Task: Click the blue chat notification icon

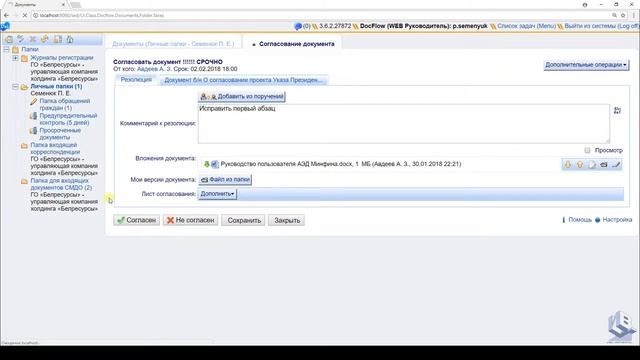Action: coord(298,26)
